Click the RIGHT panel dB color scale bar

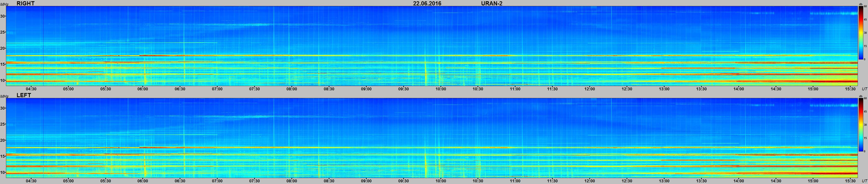tap(861, 33)
